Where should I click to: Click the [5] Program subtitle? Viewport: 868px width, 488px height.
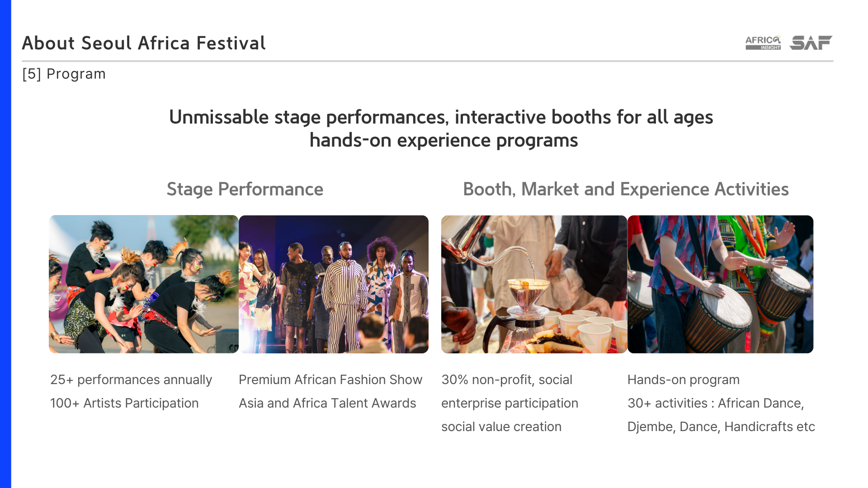coord(64,74)
